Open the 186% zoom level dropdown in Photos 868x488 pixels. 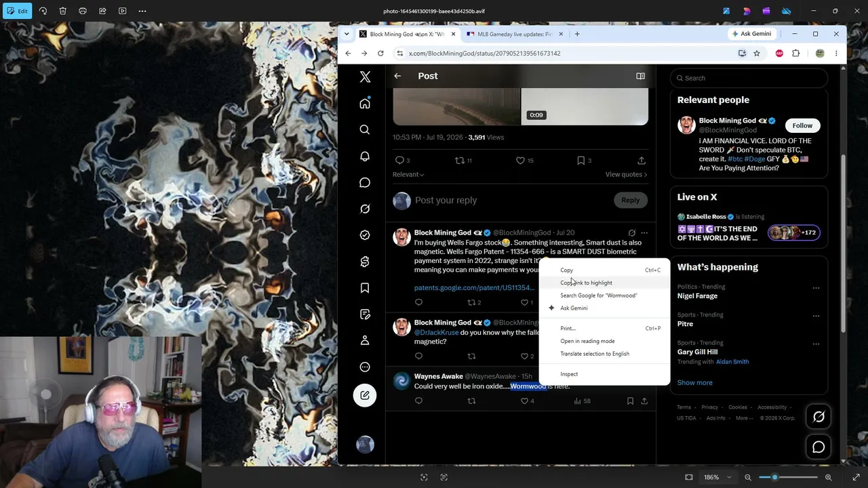coord(717,477)
